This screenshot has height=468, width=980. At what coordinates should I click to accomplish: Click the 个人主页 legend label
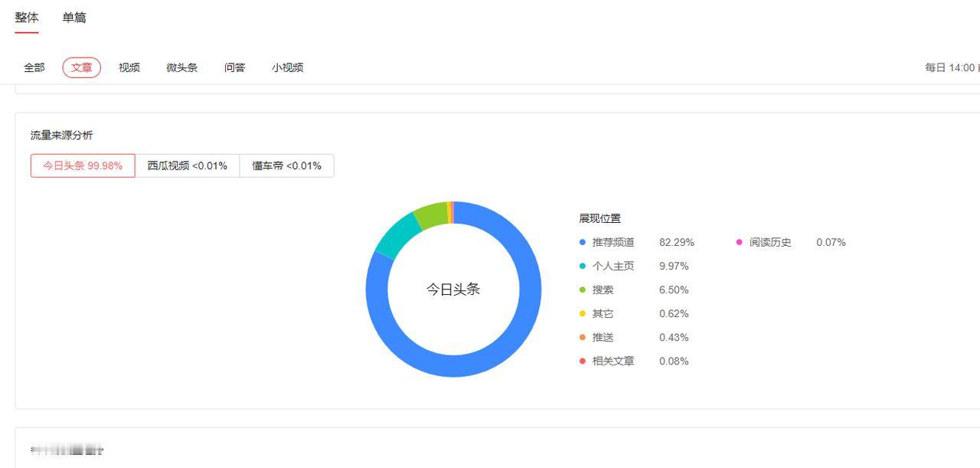[x=613, y=266]
